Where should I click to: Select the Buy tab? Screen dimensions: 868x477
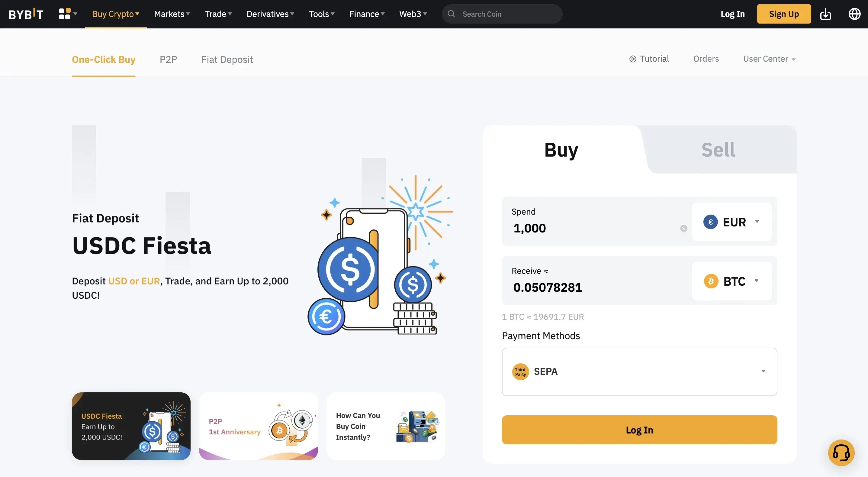(x=561, y=150)
